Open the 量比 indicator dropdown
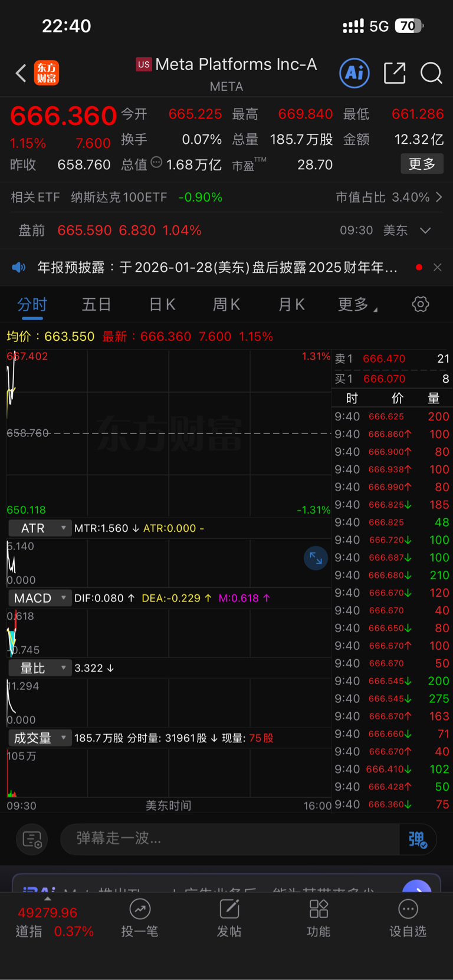This screenshot has width=453, height=980. click(x=40, y=668)
